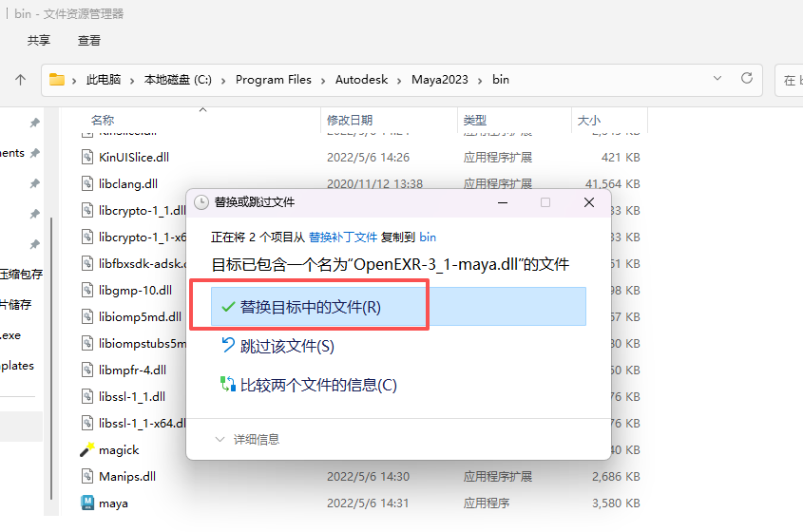803x532 pixels.
Task: Sort by 名称 column header
Action: pyautogui.click(x=103, y=121)
